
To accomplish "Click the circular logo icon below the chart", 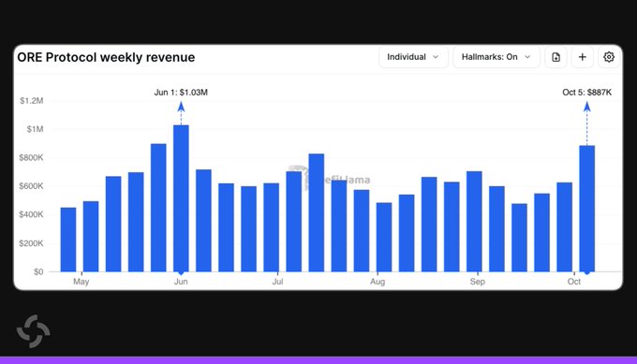I will 34,331.
